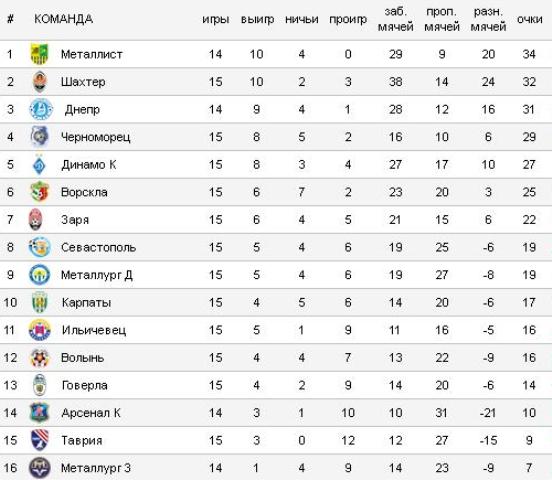This screenshot has height=480, width=552.
Task: Click the Карпаты green striped crest
Action: coord(39,303)
